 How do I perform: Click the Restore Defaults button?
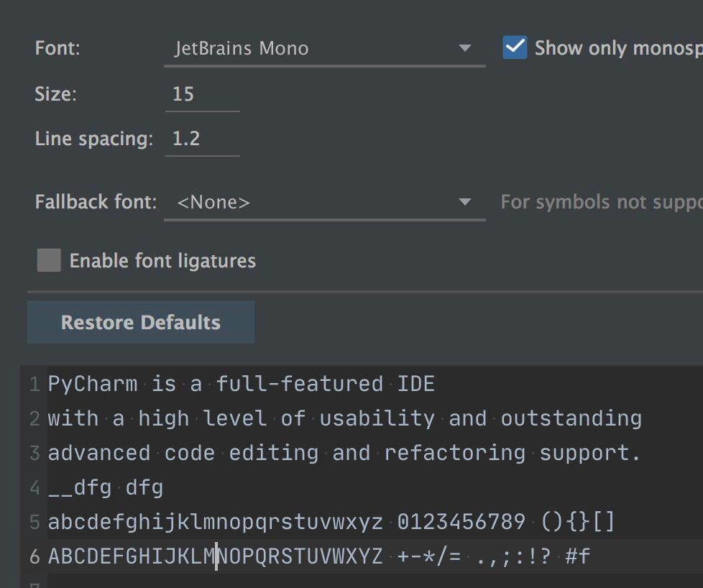(141, 322)
